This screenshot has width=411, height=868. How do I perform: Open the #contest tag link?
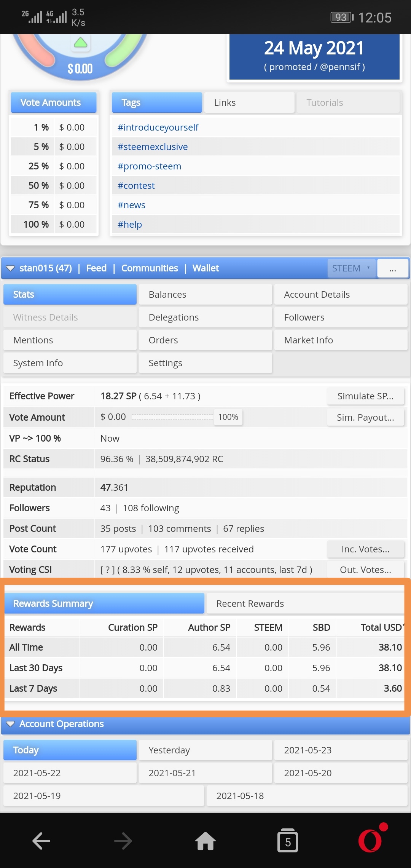[x=136, y=185]
